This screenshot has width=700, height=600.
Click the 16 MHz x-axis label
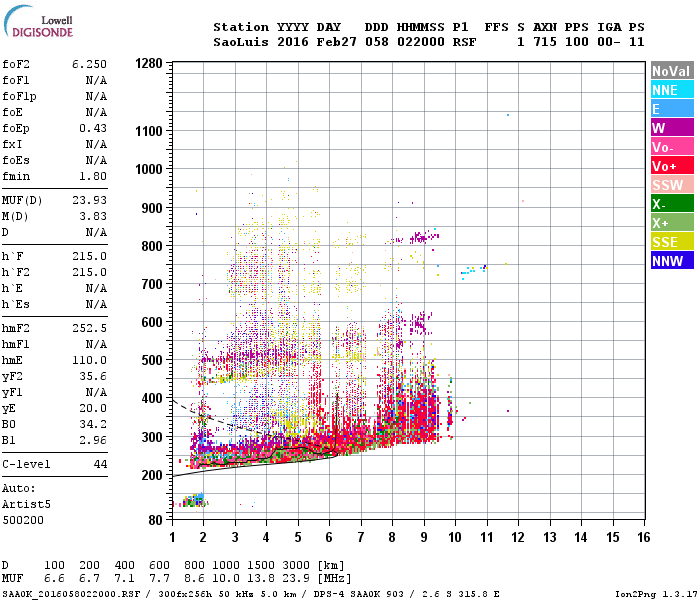tap(644, 537)
